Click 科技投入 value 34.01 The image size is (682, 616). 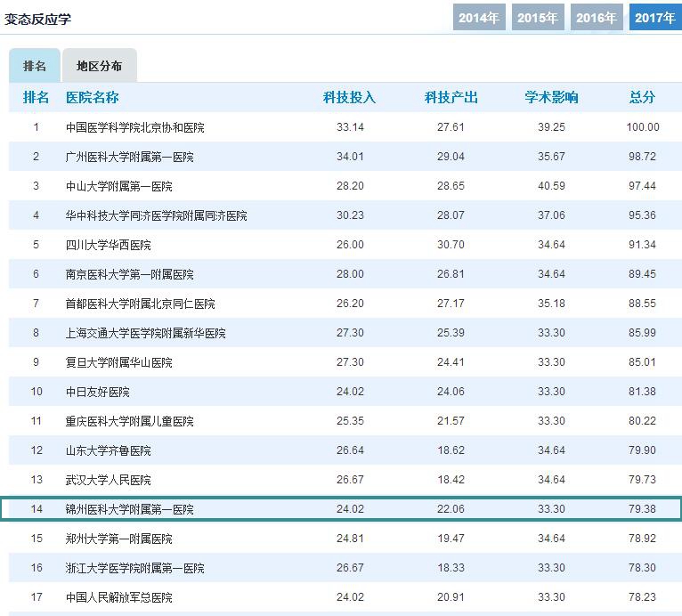(350, 157)
